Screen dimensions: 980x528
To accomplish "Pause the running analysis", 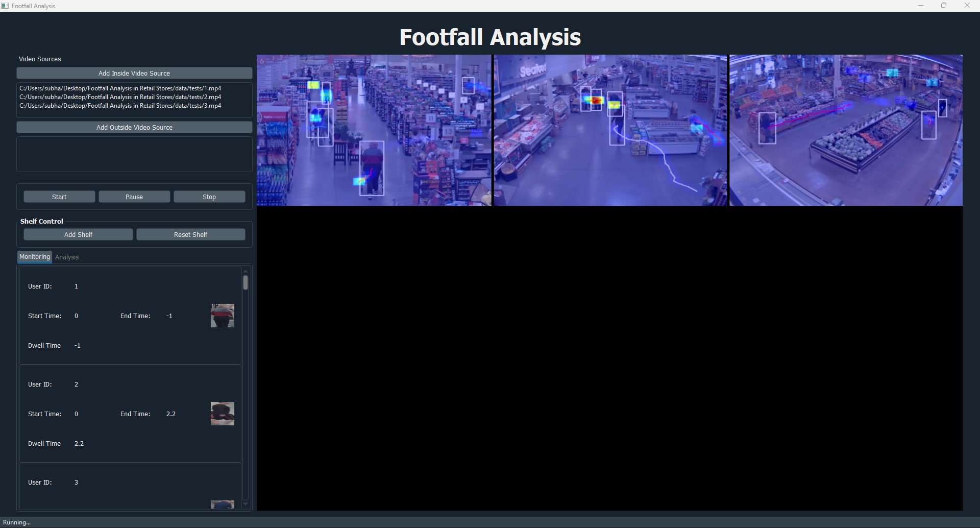I will pyautogui.click(x=134, y=197).
